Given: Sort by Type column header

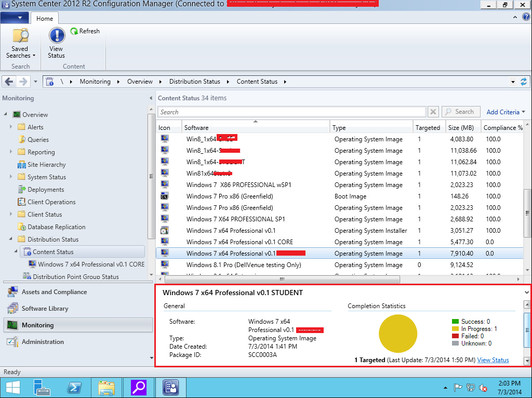Looking at the screenshot, I should tap(371, 128).
